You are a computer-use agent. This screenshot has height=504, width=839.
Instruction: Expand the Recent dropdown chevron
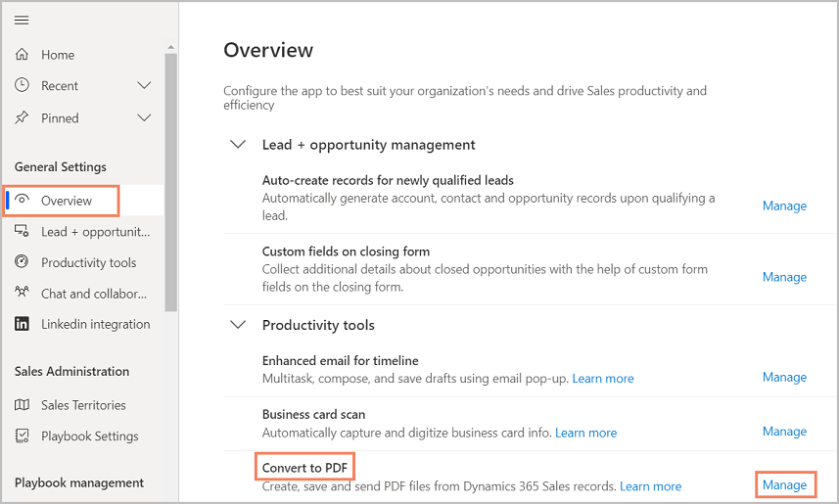click(x=144, y=85)
